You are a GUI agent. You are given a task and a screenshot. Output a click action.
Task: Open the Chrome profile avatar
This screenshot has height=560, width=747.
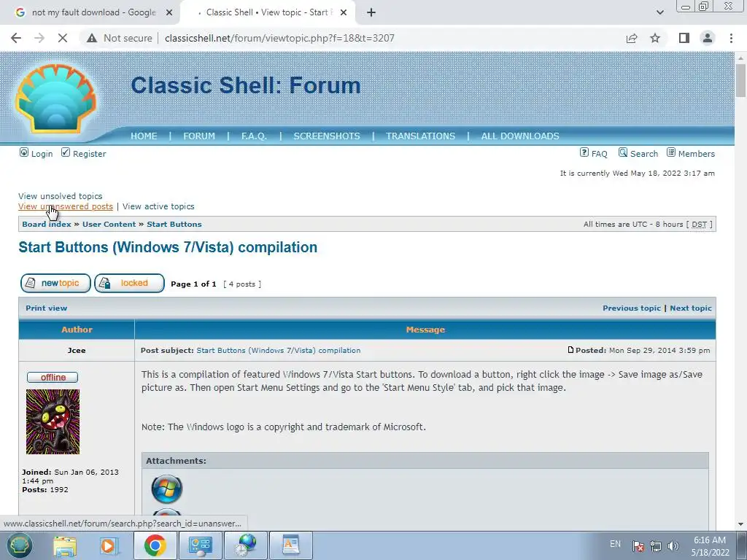click(708, 38)
